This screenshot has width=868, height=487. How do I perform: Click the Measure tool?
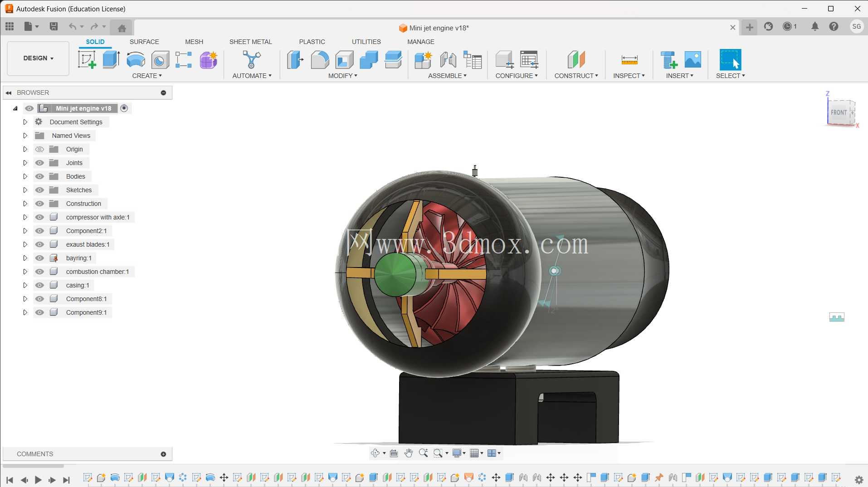(x=629, y=59)
